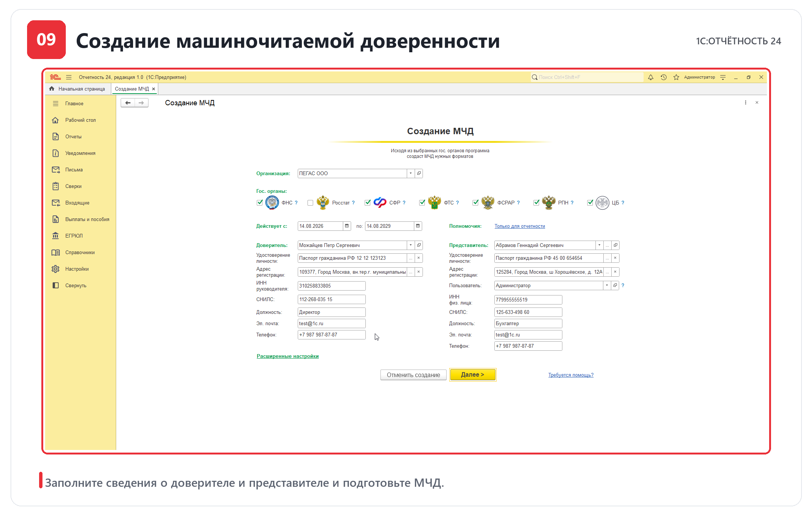Image resolution: width=812 pixels, height=515 pixels.
Task: Open the Справочники section
Action: pos(80,252)
